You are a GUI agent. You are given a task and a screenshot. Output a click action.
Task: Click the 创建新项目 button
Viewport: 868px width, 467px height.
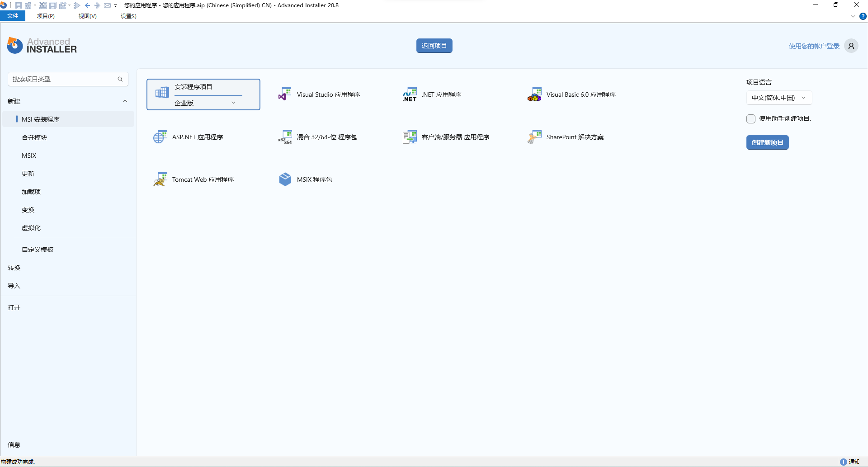tap(767, 142)
